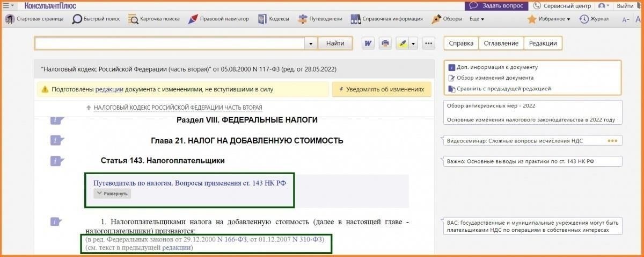This screenshot has height=257, width=644.
Task: Open Обзор изменений документа
Action: click(x=491, y=78)
